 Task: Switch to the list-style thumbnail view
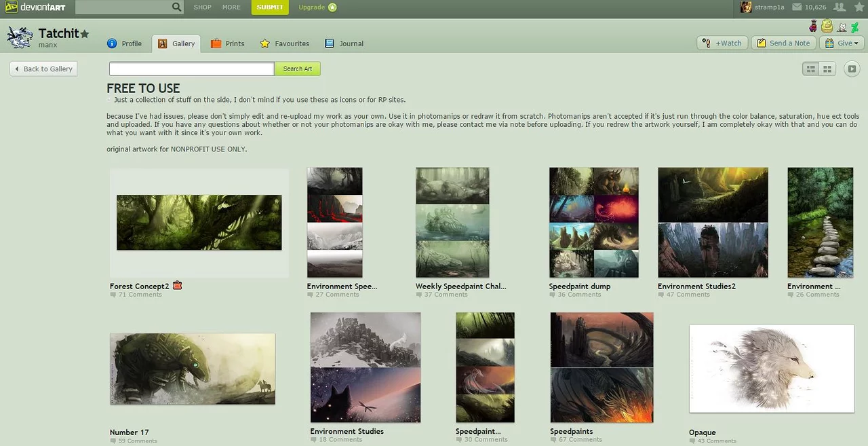tap(810, 69)
